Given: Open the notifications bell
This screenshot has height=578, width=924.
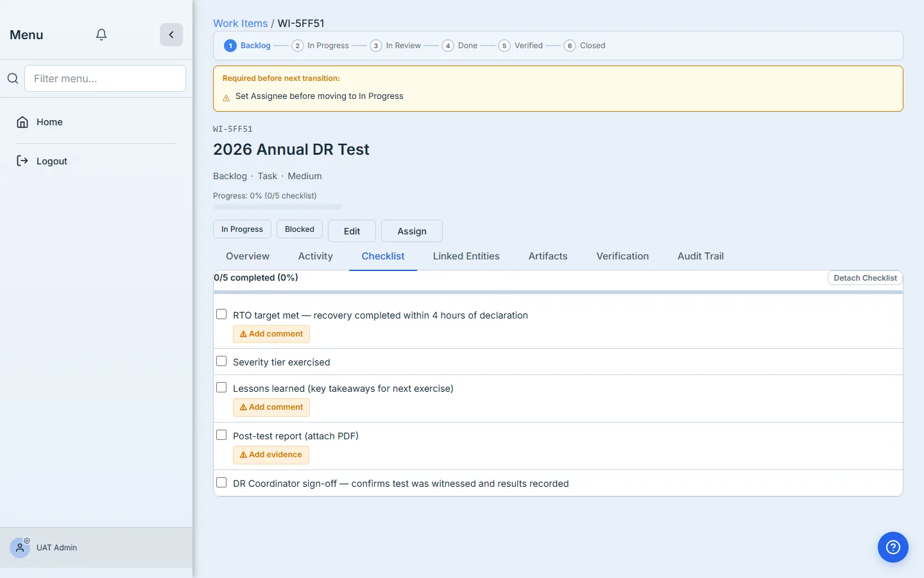Looking at the screenshot, I should pos(101,35).
